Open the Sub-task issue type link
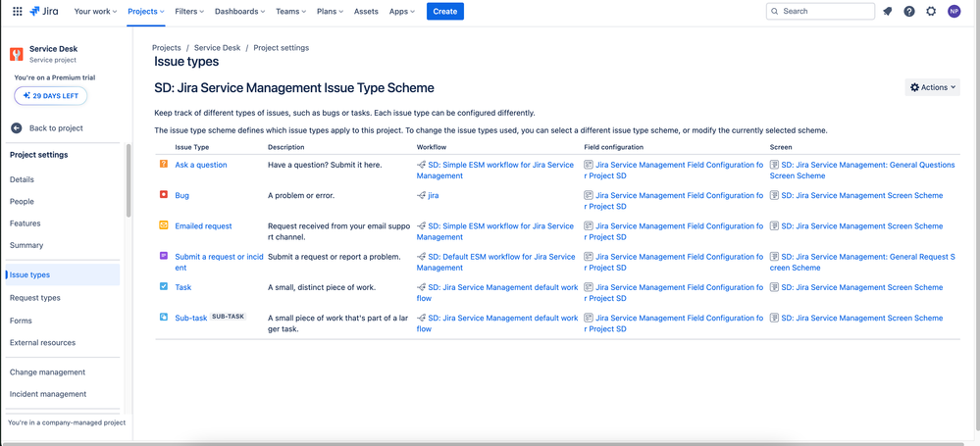This screenshot has width=980, height=446. 190,318
